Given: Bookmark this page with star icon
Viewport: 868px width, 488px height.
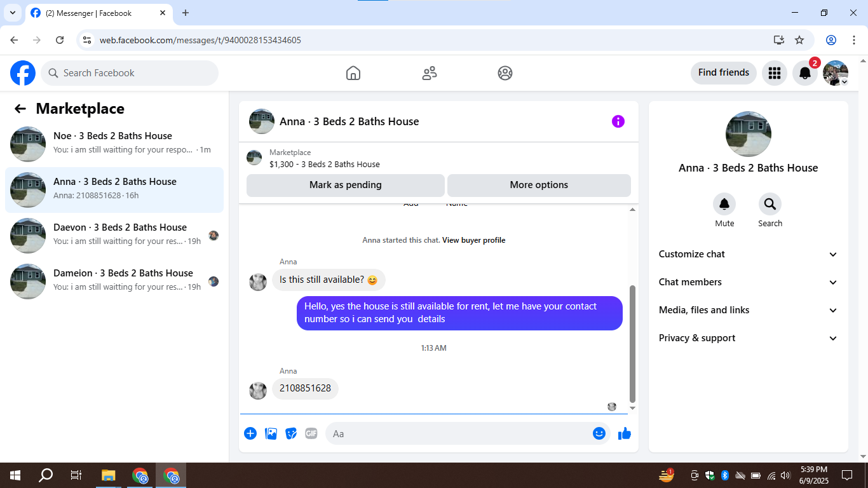Looking at the screenshot, I should 799,40.
